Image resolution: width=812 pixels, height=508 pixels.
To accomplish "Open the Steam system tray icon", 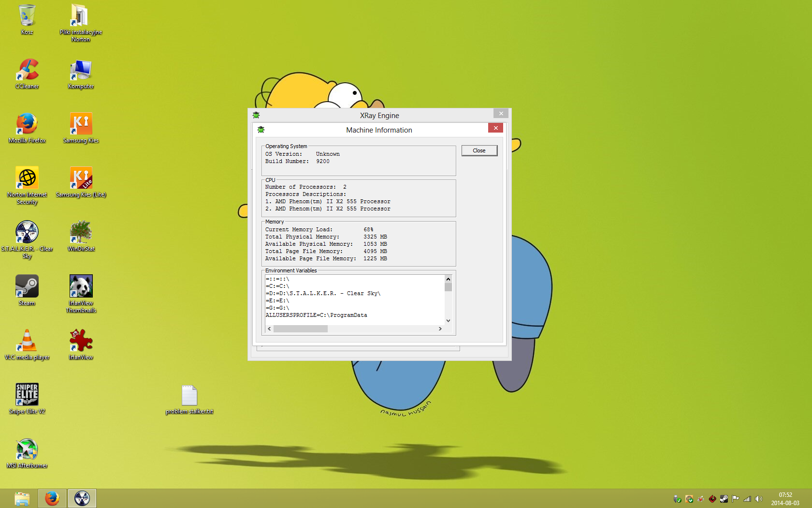I will pyautogui.click(x=724, y=499).
